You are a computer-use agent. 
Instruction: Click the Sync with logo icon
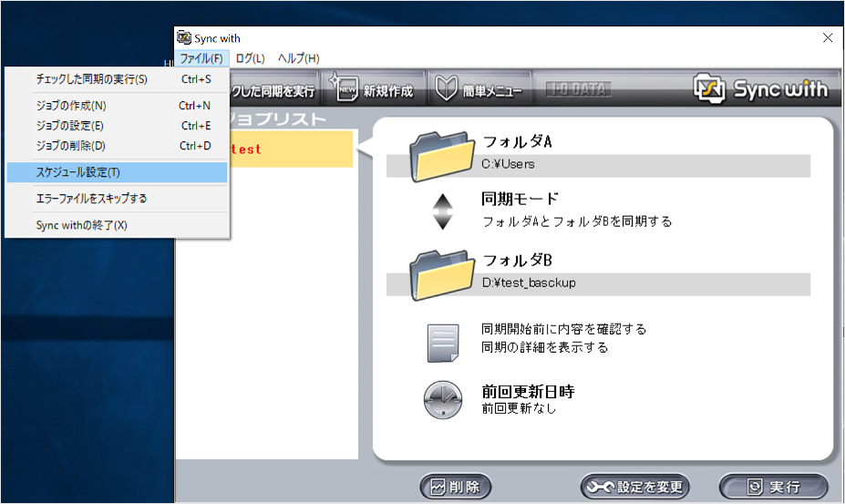pyautogui.click(x=710, y=89)
